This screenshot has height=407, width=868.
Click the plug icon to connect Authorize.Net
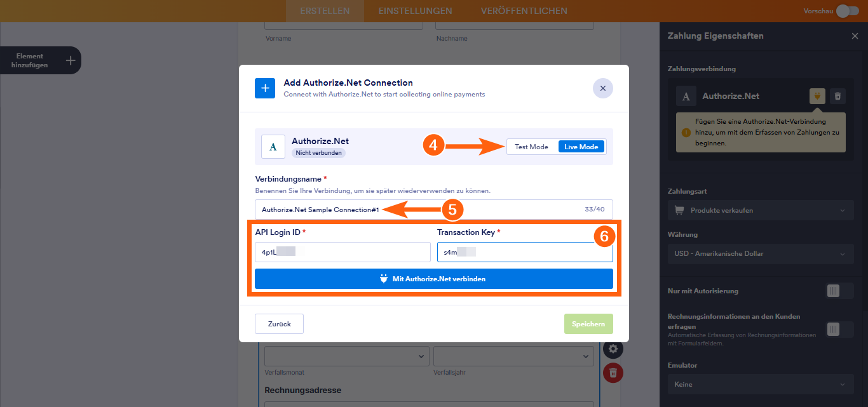pos(817,96)
